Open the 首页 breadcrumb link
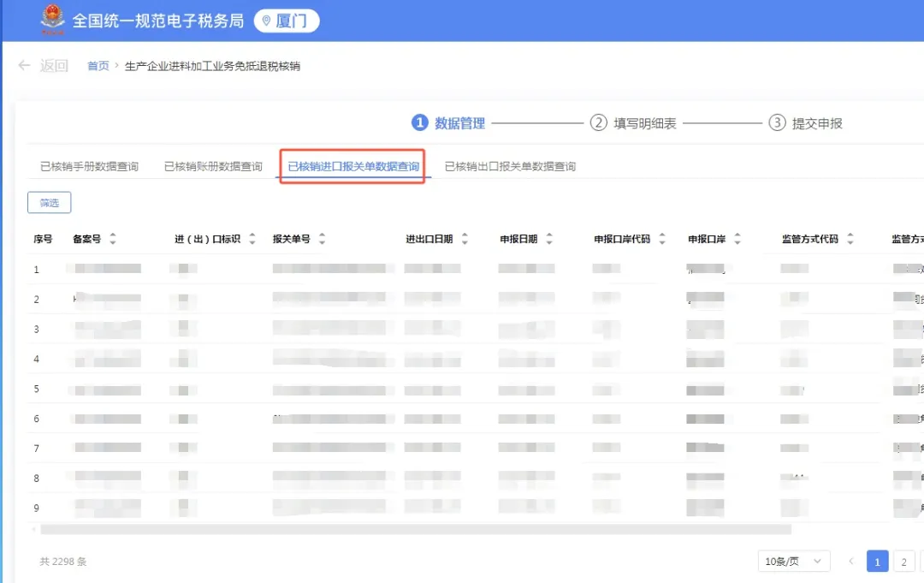 (98, 65)
